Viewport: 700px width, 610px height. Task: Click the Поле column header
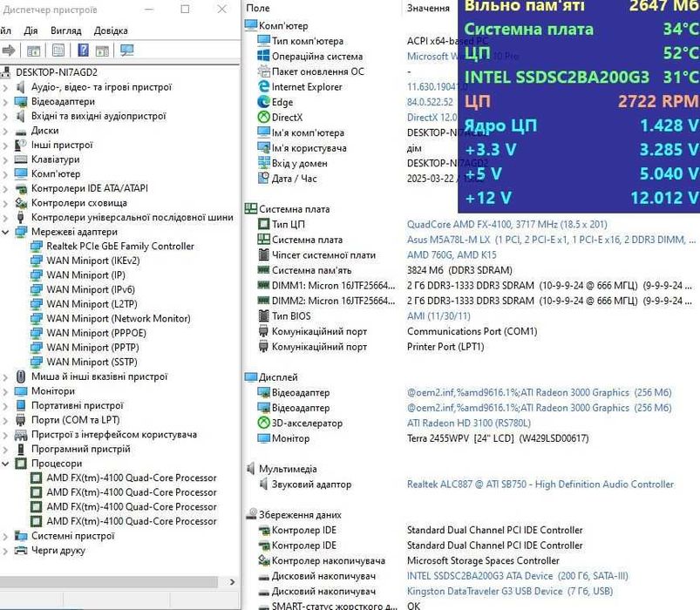(x=257, y=8)
